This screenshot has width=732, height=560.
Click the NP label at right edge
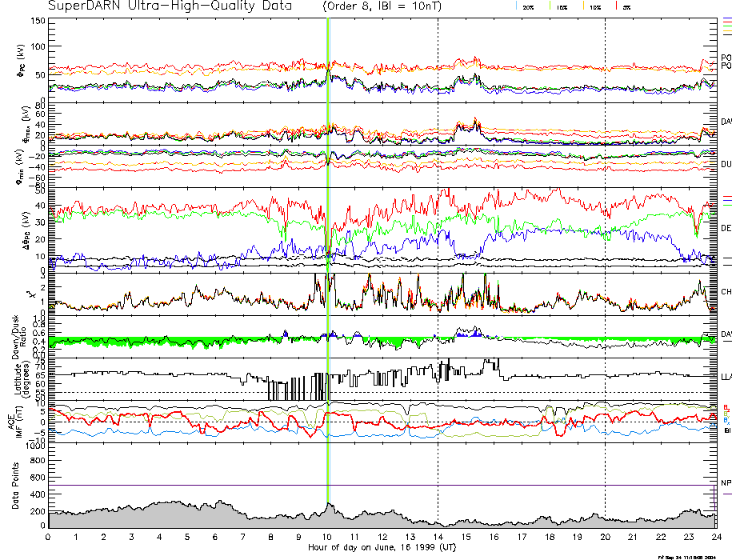[726, 482]
